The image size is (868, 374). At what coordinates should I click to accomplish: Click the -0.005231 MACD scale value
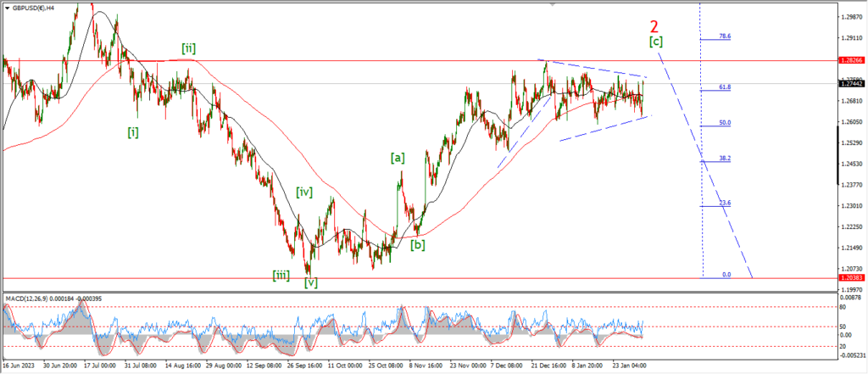[852, 354]
